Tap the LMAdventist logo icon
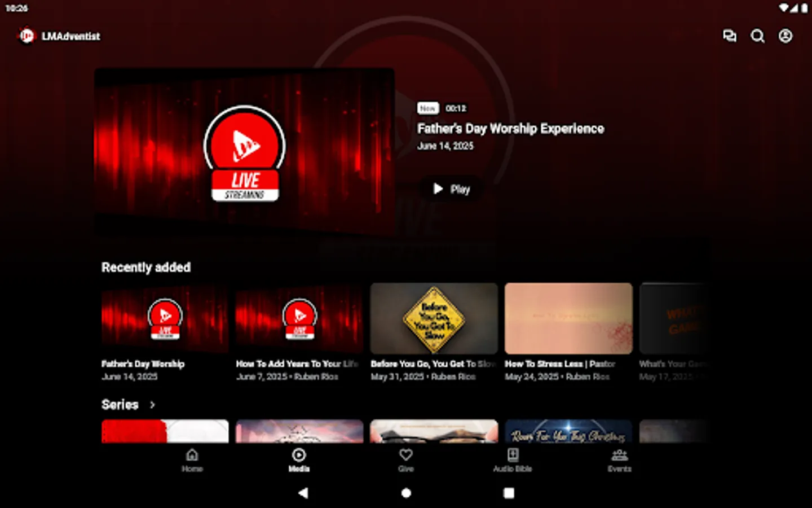 pos(27,36)
